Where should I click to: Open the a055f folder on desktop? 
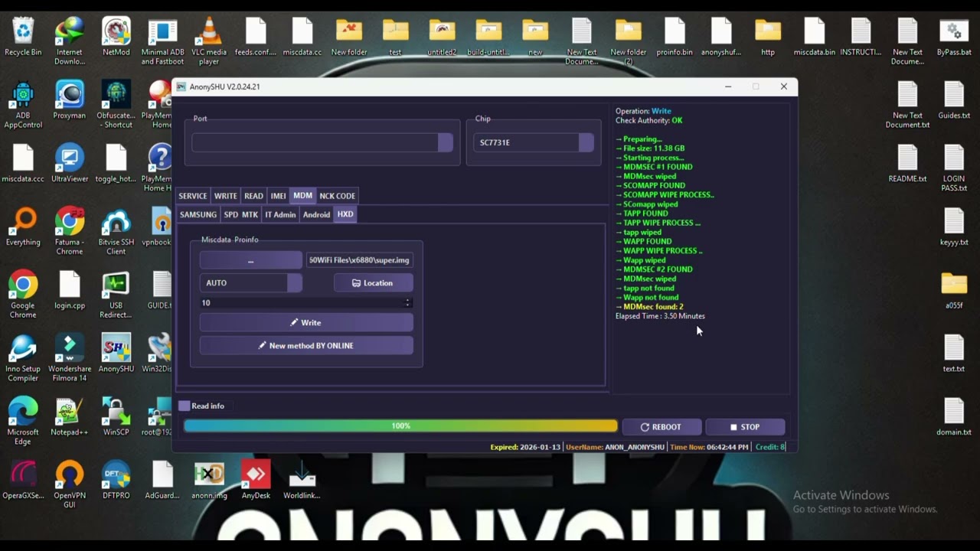(954, 290)
